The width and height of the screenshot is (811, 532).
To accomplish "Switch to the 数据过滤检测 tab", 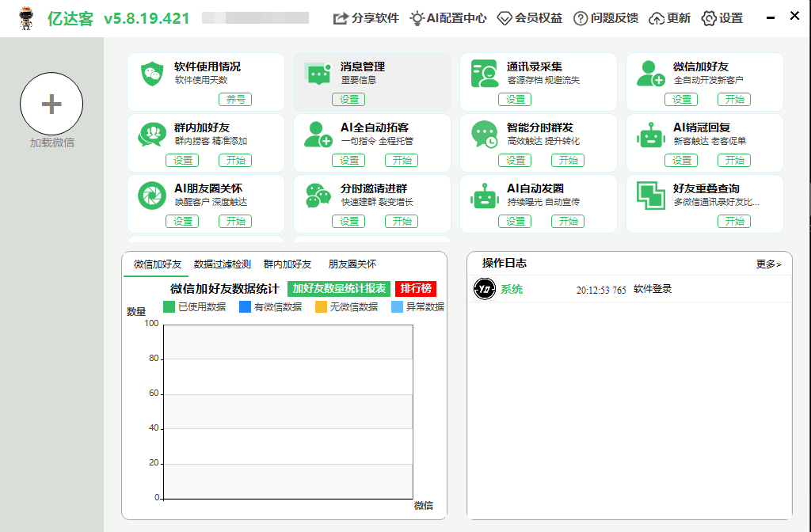I will (223, 264).
